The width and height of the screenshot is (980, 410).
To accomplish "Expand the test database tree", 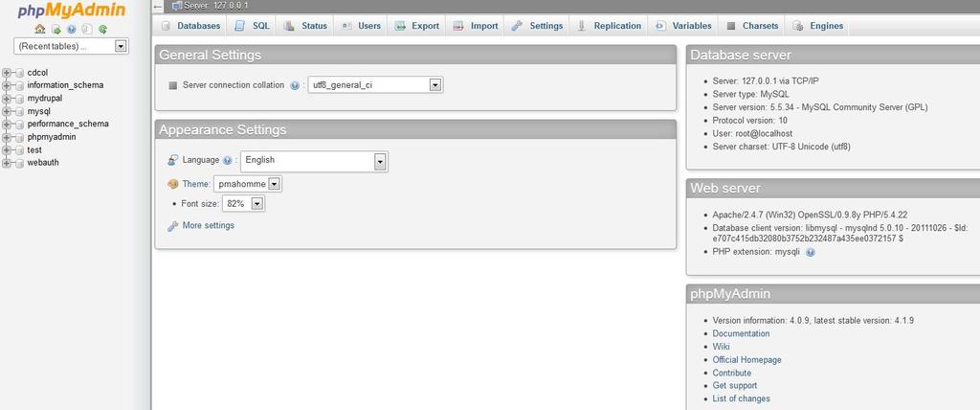I will tap(7, 150).
